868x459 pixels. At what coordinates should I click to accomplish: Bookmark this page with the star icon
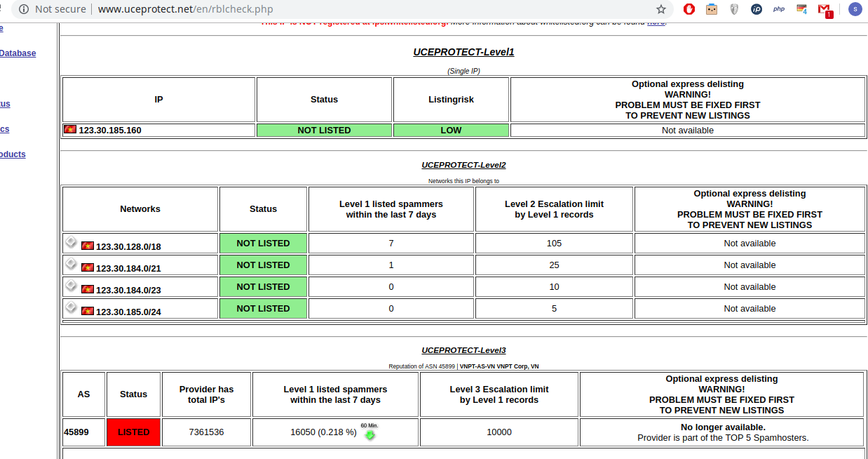click(x=660, y=9)
